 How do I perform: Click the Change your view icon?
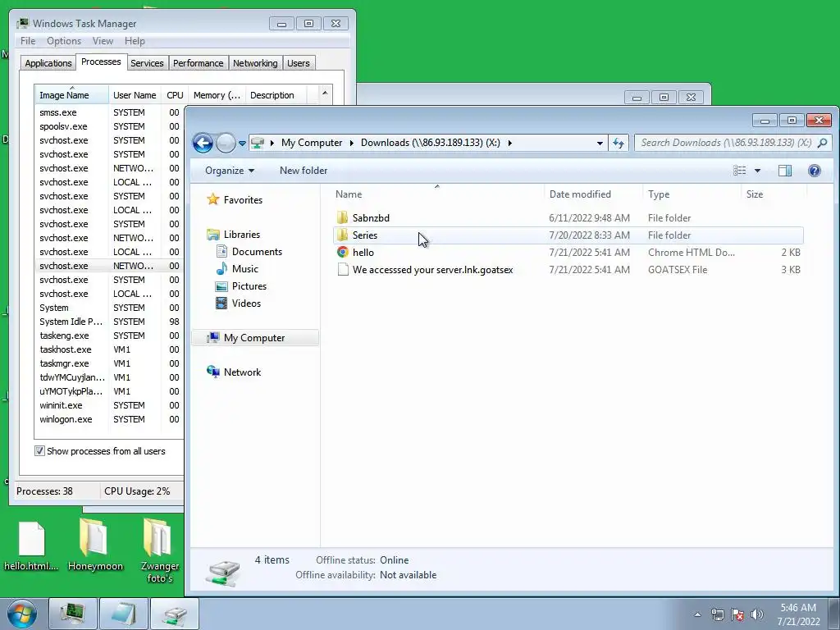click(740, 171)
